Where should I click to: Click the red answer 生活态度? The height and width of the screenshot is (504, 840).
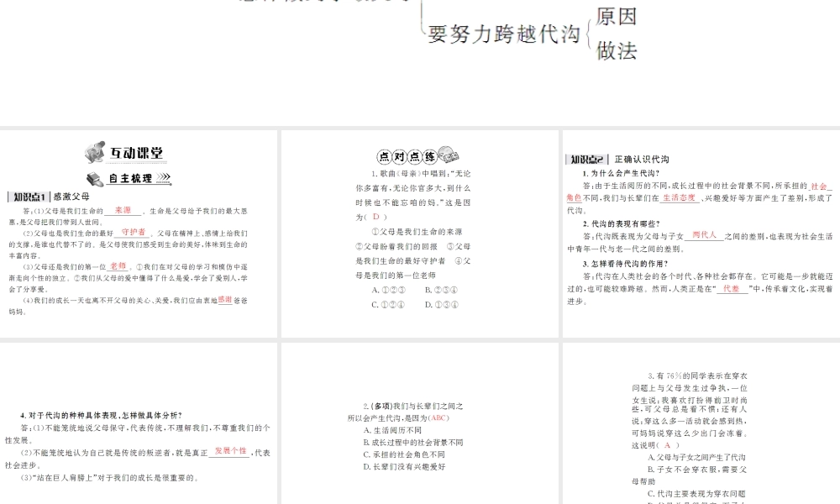[680, 197]
